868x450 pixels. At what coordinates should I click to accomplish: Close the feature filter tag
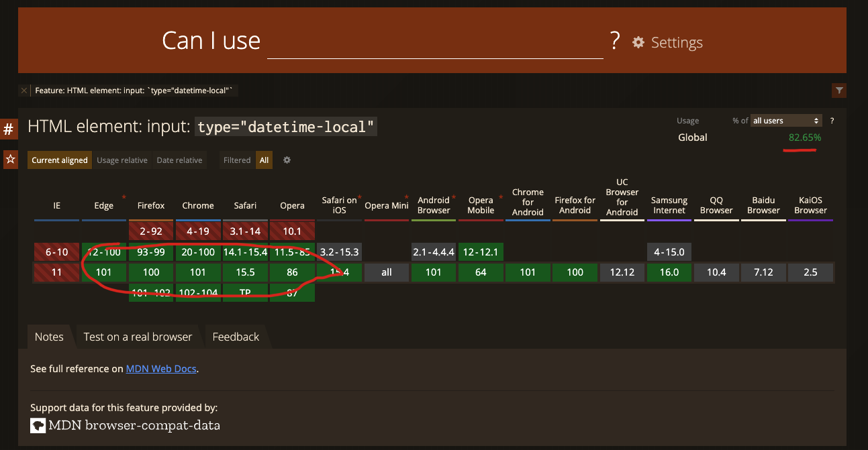(24, 91)
